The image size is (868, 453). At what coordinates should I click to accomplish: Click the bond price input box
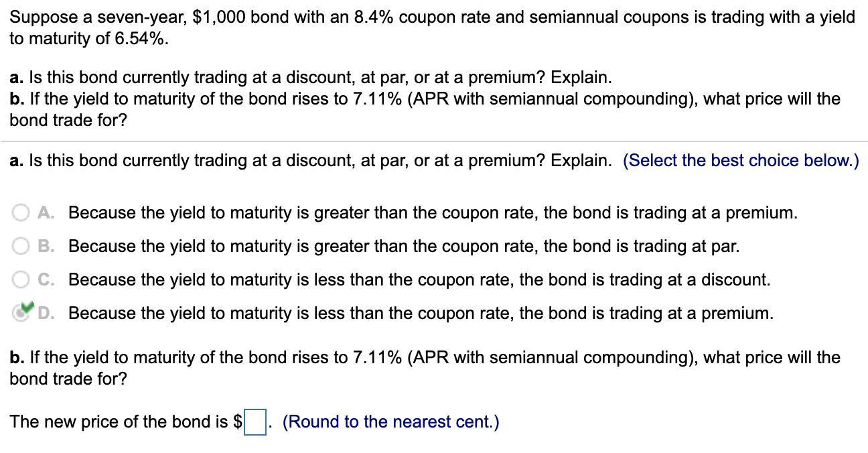(x=255, y=421)
